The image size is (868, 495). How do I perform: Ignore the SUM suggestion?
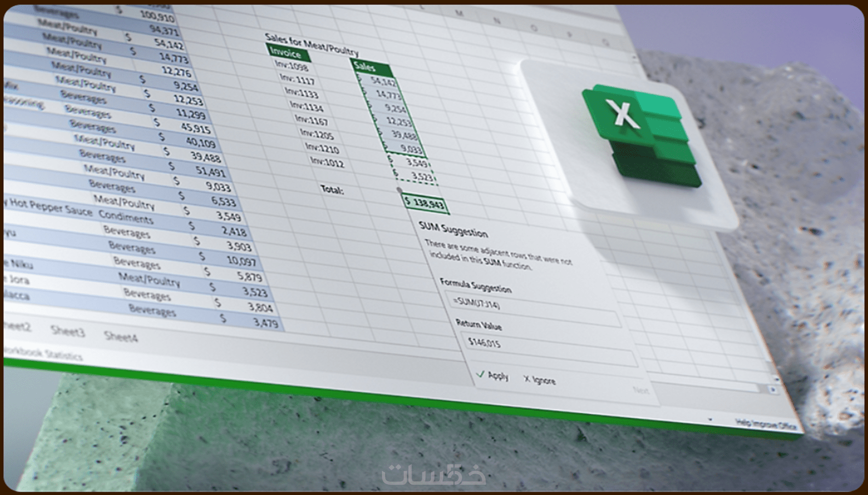(x=539, y=379)
